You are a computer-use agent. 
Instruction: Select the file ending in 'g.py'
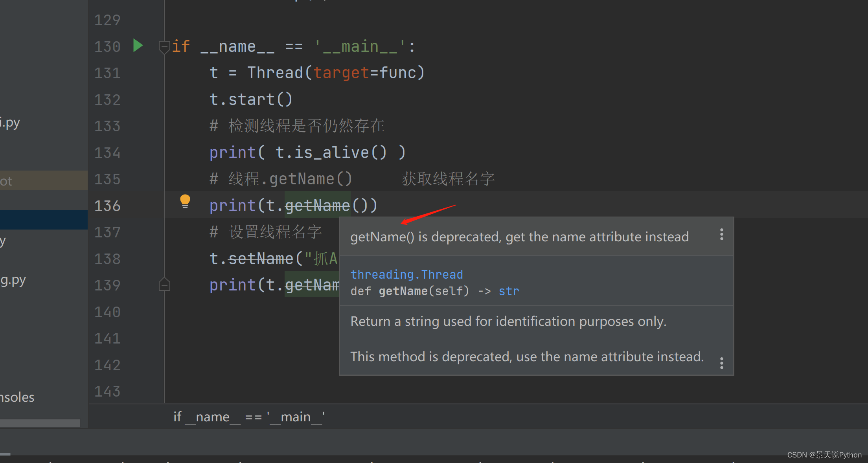point(13,280)
